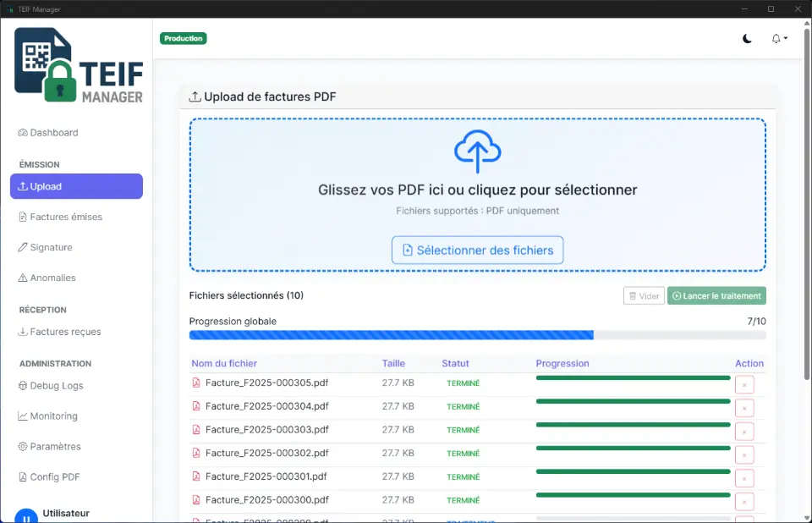The image size is (812, 523).
Task: Show the Production environment badge
Action: [x=184, y=38]
